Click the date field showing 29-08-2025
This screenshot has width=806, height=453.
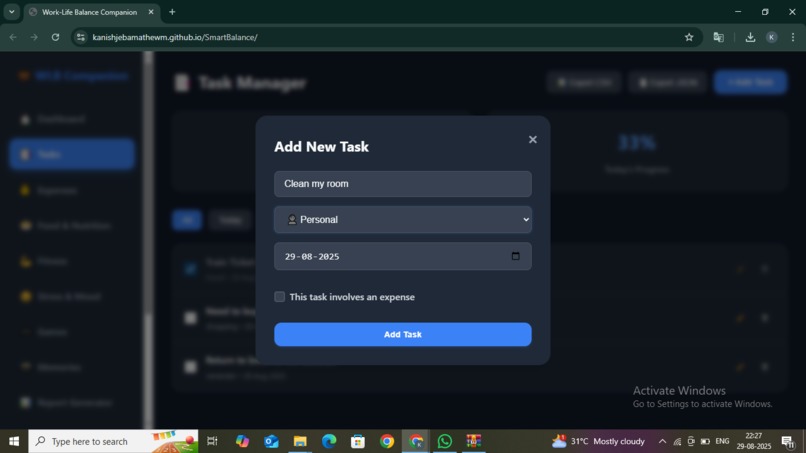tap(402, 256)
